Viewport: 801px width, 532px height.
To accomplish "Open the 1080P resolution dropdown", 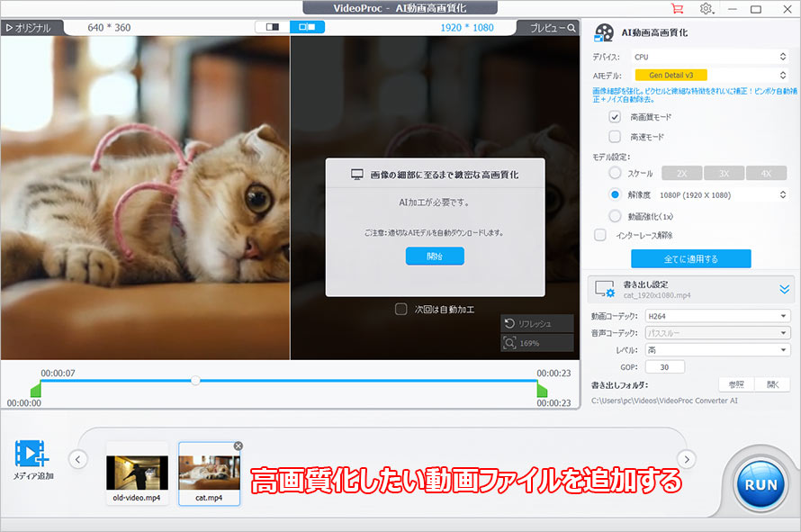I will [x=723, y=194].
